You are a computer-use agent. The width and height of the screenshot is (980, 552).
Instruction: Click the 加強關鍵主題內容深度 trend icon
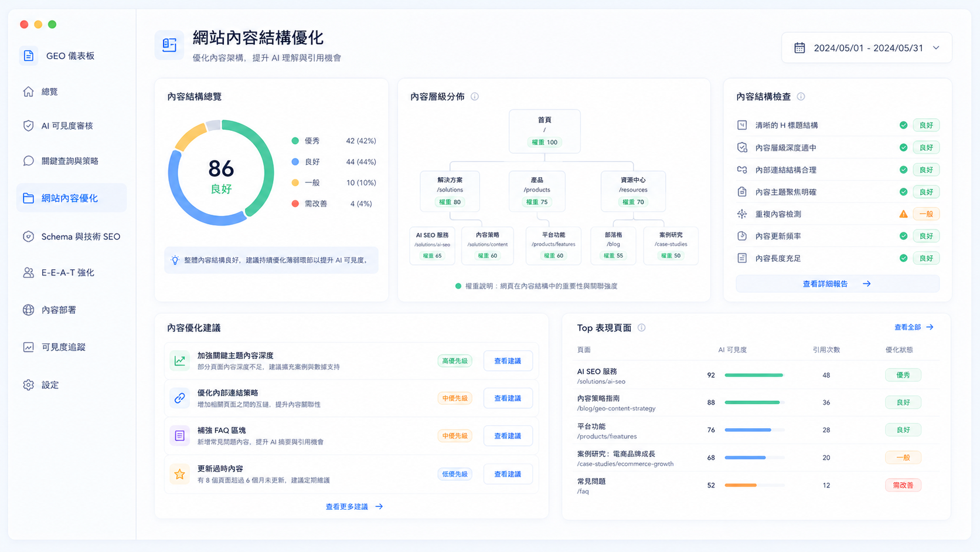coord(180,361)
